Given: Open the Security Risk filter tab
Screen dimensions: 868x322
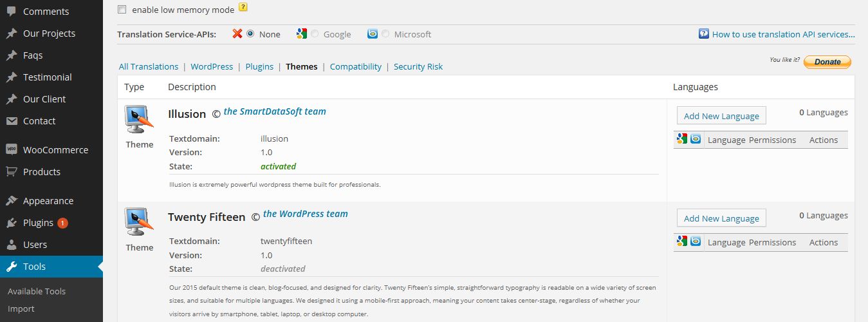Looking at the screenshot, I should [418, 66].
